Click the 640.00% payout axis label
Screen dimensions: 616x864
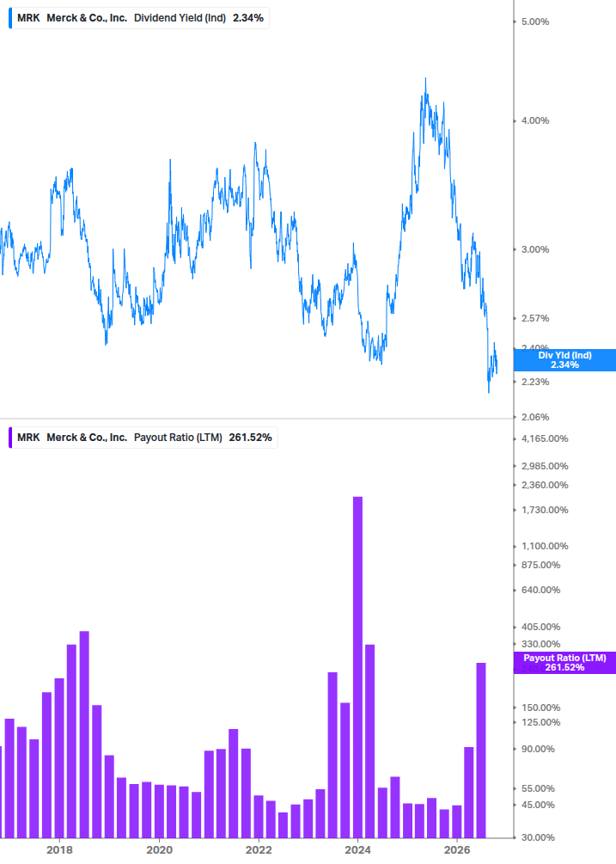pyautogui.click(x=540, y=590)
